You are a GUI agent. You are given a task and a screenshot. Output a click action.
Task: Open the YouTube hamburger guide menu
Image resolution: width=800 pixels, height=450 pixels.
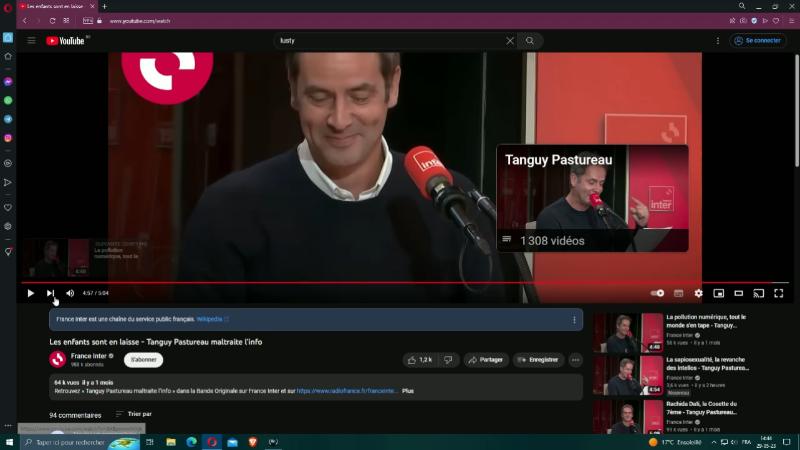click(x=31, y=41)
